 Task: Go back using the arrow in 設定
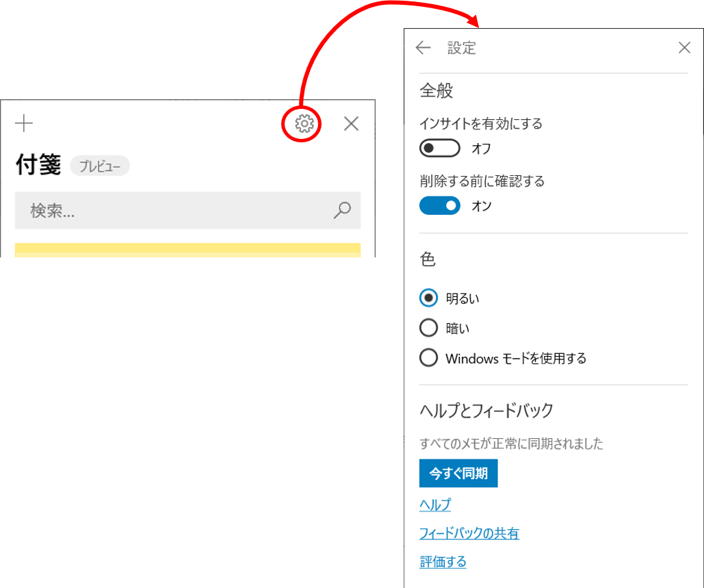click(x=423, y=48)
